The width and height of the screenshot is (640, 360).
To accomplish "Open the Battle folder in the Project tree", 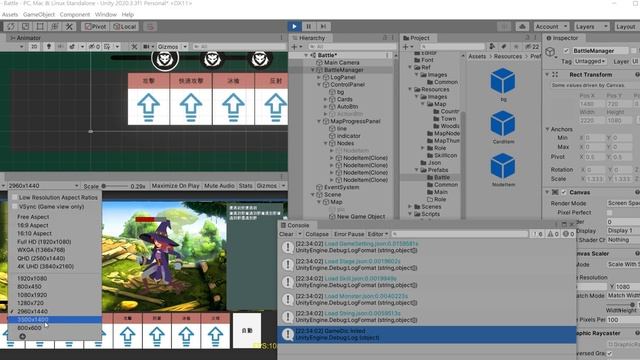I will [x=442, y=178].
